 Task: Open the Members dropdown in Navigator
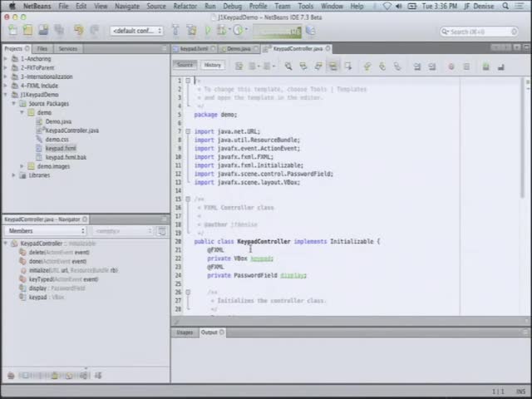pyautogui.click(x=46, y=231)
